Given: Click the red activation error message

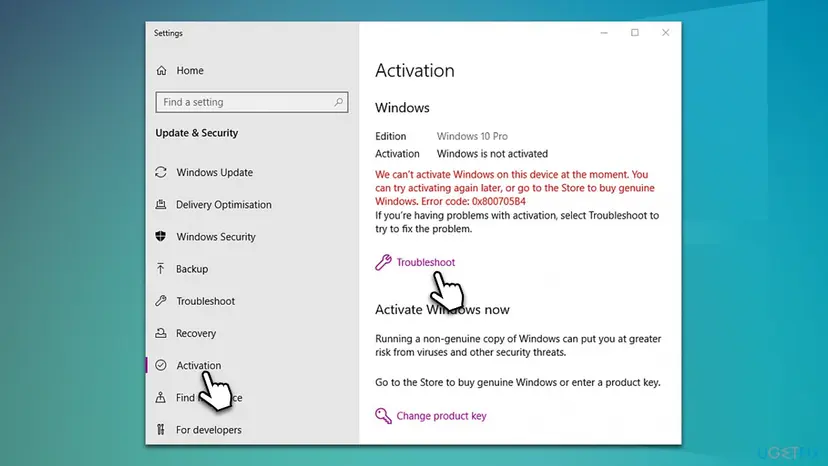Looking at the screenshot, I should tap(515, 188).
